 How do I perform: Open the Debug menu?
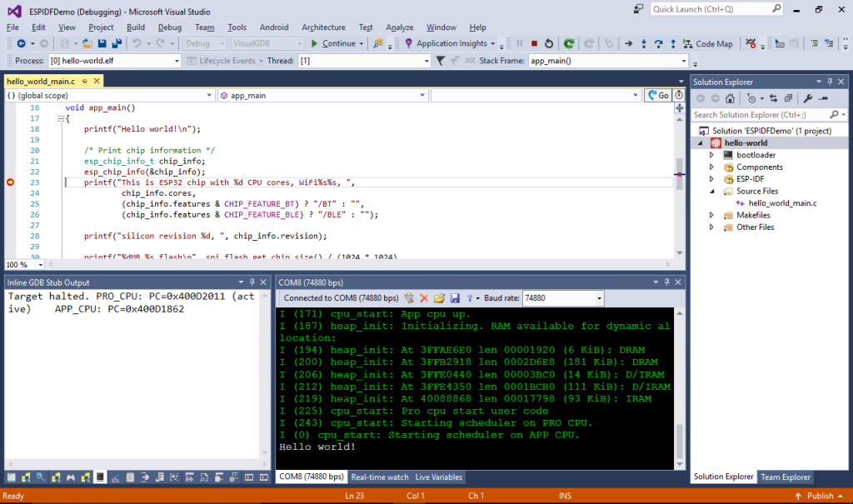tap(169, 27)
